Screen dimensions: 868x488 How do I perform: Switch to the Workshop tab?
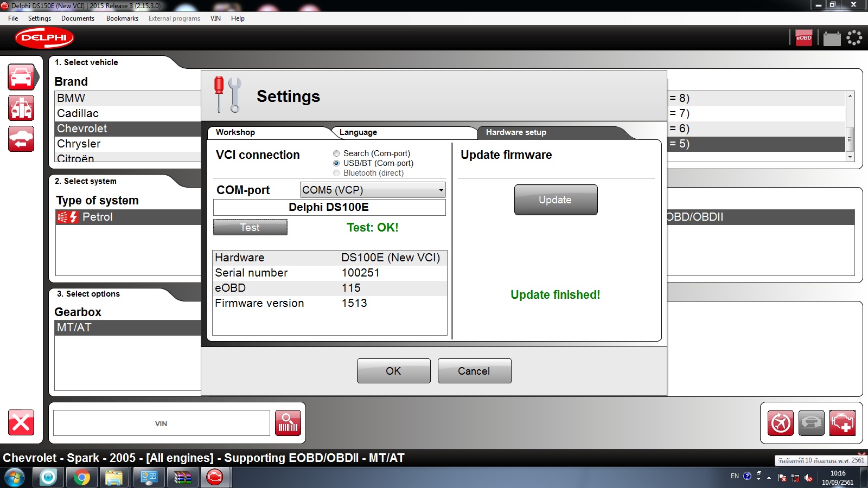[235, 132]
